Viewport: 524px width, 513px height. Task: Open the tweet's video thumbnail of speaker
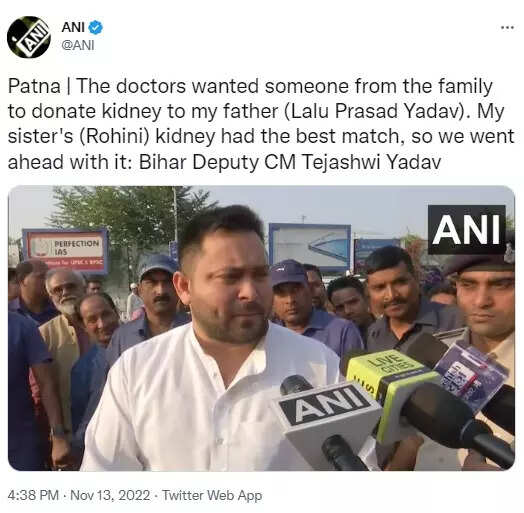[261, 328]
